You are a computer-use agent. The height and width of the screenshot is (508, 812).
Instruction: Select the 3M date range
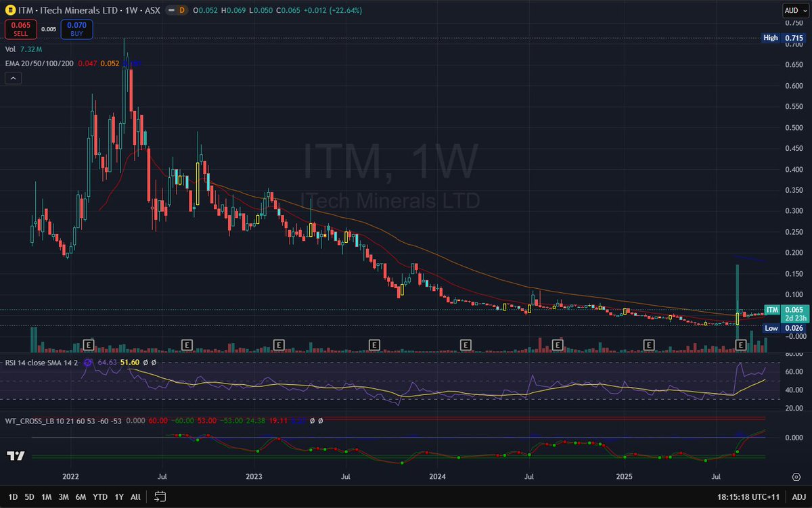click(64, 497)
